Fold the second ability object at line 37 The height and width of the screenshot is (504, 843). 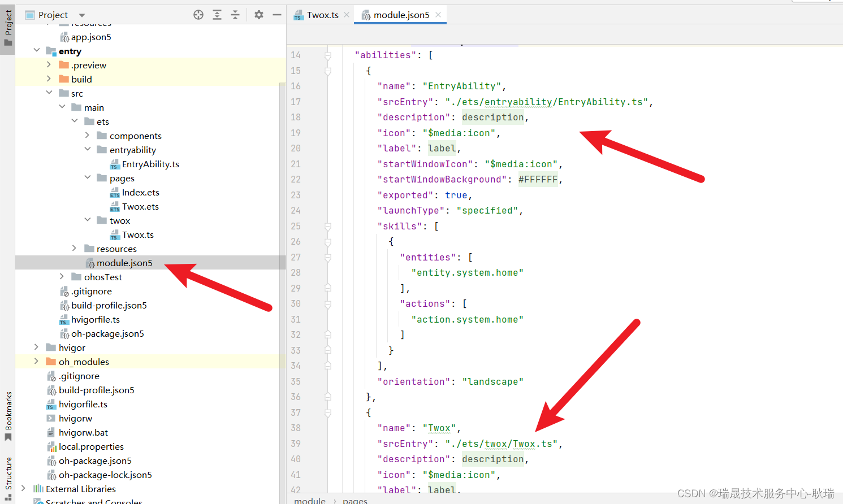[328, 413]
